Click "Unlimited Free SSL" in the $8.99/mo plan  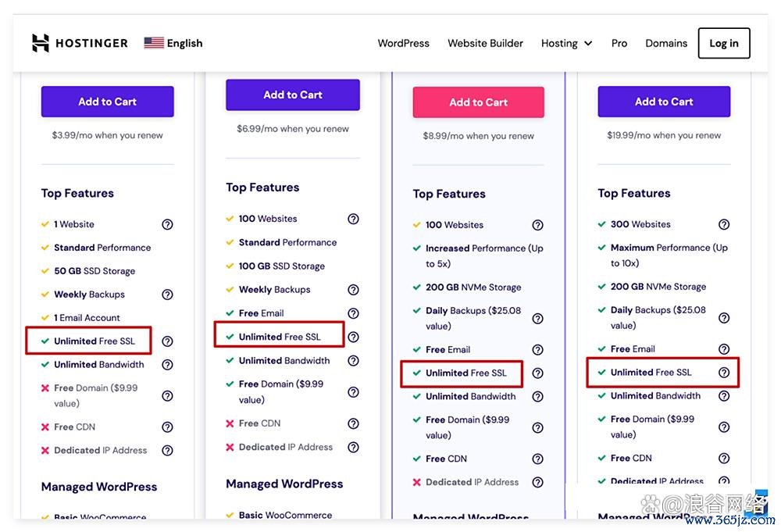click(466, 373)
